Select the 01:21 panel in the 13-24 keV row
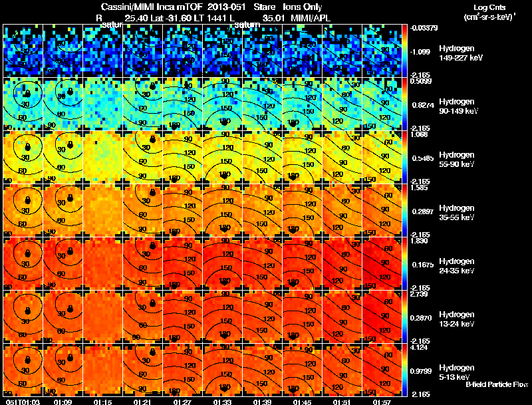The width and height of the screenshot is (532, 405). [x=143, y=317]
